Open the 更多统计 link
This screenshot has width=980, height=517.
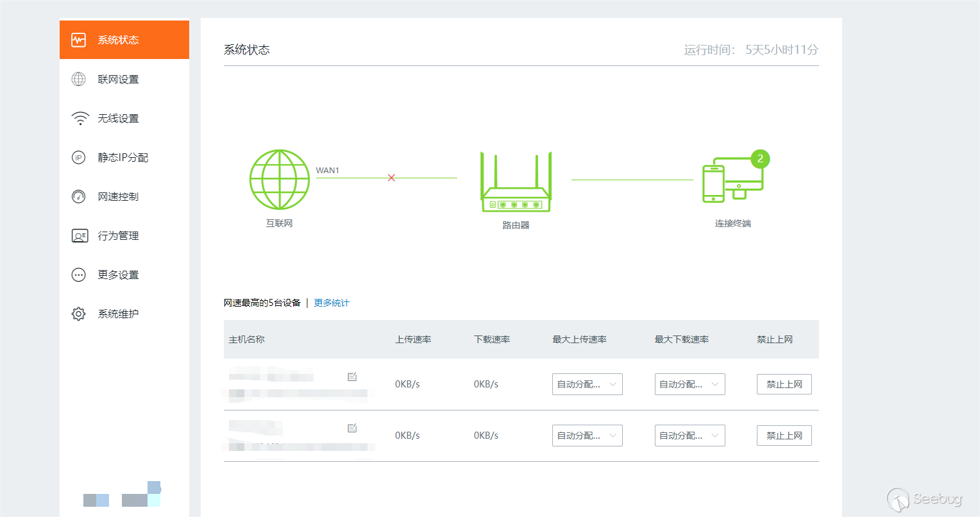tap(332, 303)
